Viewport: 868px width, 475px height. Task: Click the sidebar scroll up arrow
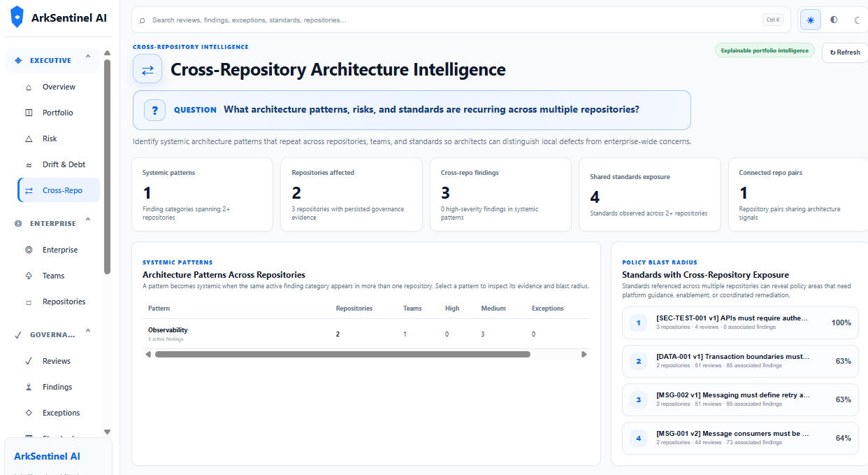(x=107, y=52)
